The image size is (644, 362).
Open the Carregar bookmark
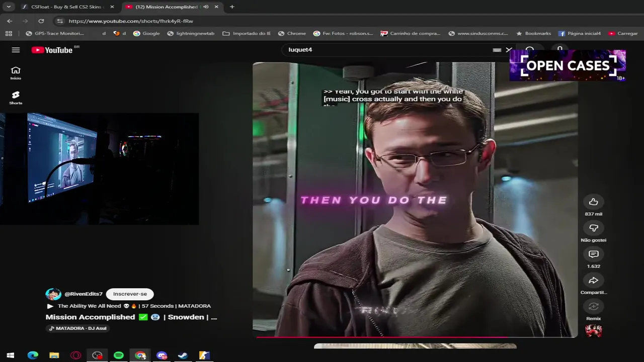click(623, 33)
